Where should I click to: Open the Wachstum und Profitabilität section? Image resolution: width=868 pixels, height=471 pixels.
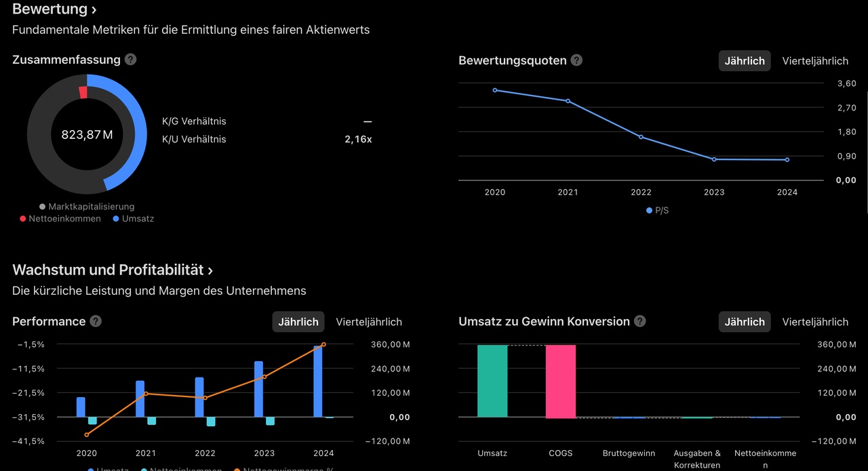(x=113, y=270)
